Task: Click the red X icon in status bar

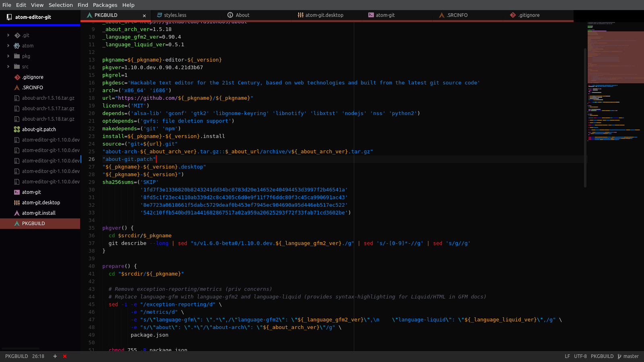Action: pos(65,356)
